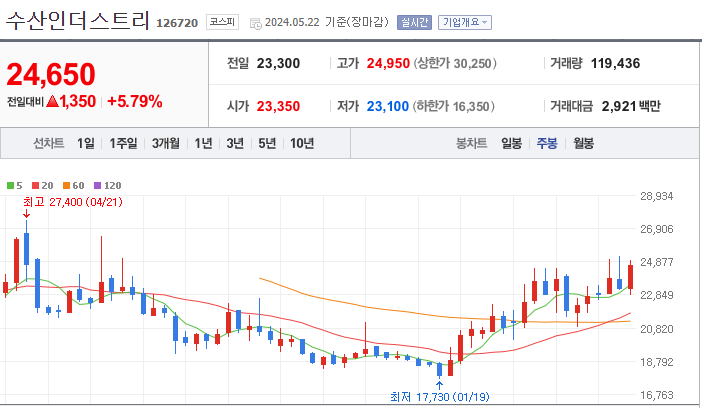Click the trading volume 119,436
702x408 pixels.
pos(616,64)
